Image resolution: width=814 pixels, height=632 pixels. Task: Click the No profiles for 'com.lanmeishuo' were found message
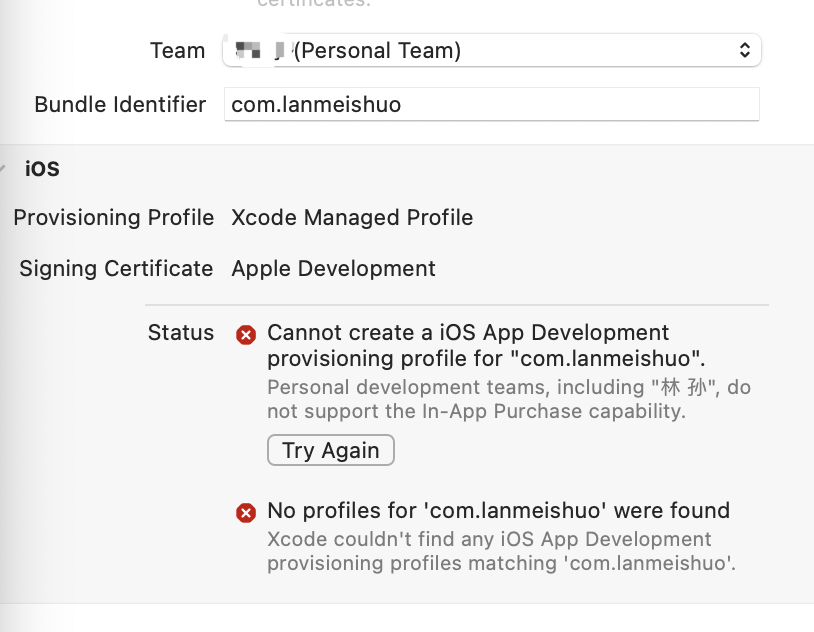[x=498, y=510]
